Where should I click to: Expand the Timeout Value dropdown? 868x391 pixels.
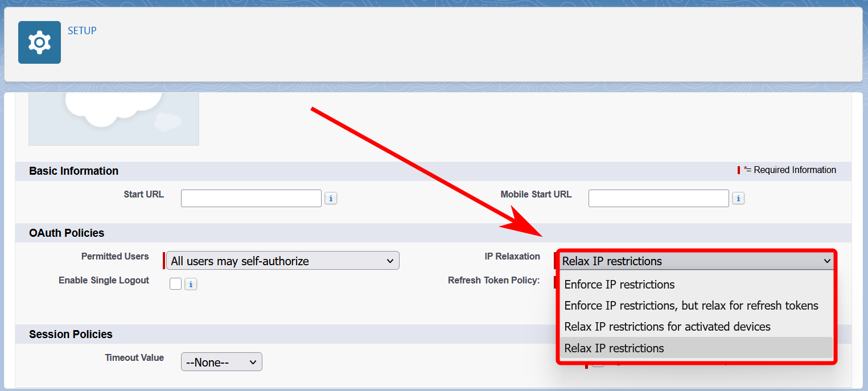point(221,362)
